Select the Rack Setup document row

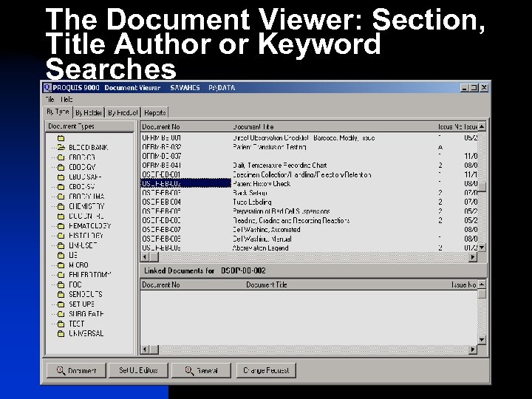pos(309,193)
